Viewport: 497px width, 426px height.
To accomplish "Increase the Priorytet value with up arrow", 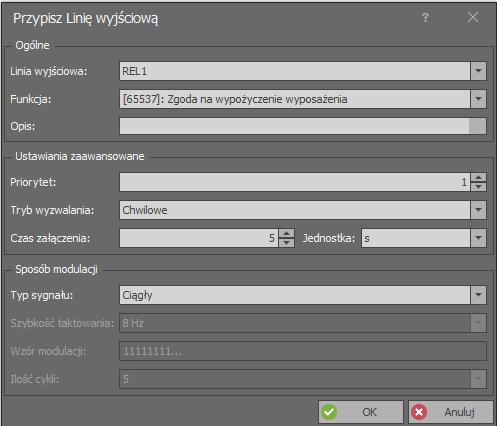I will tap(478, 177).
